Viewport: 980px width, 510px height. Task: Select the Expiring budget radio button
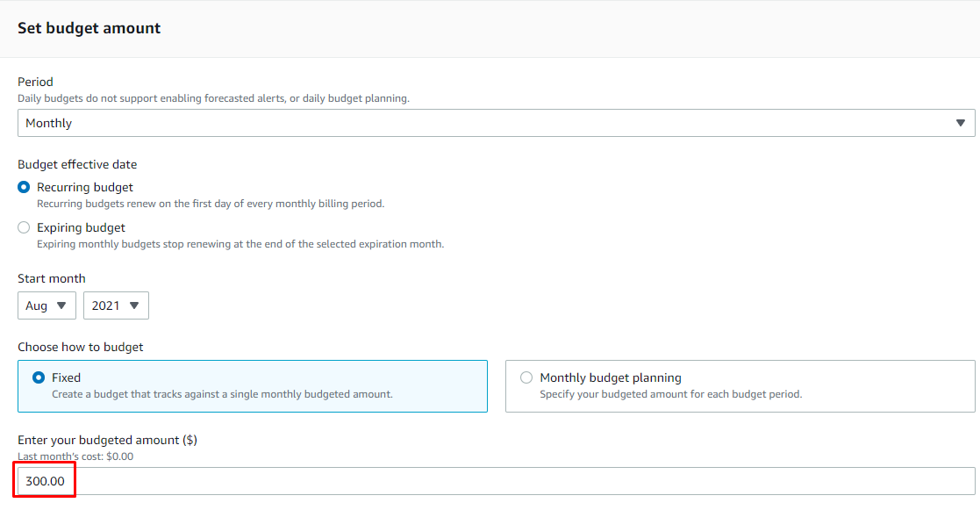(24, 227)
